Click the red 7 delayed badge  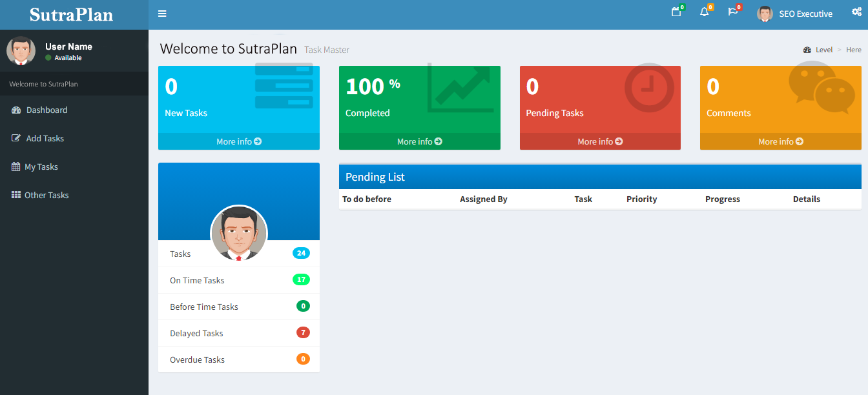(303, 332)
